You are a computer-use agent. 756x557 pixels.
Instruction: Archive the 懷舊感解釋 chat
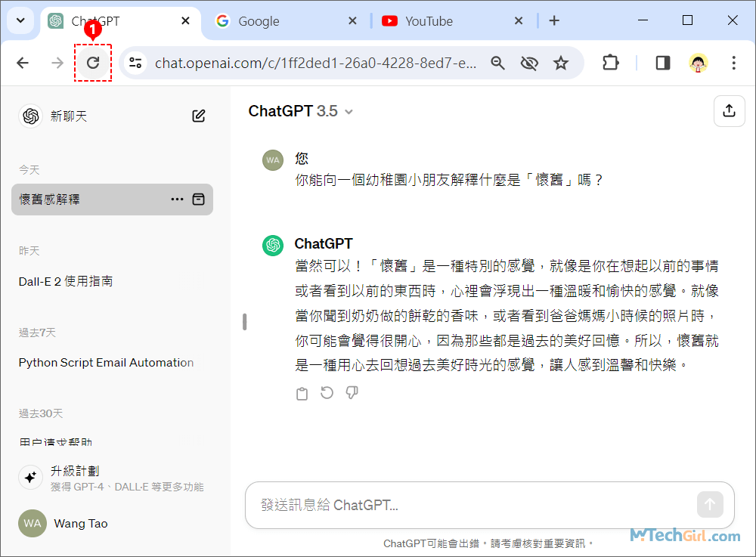pos(199,199)
